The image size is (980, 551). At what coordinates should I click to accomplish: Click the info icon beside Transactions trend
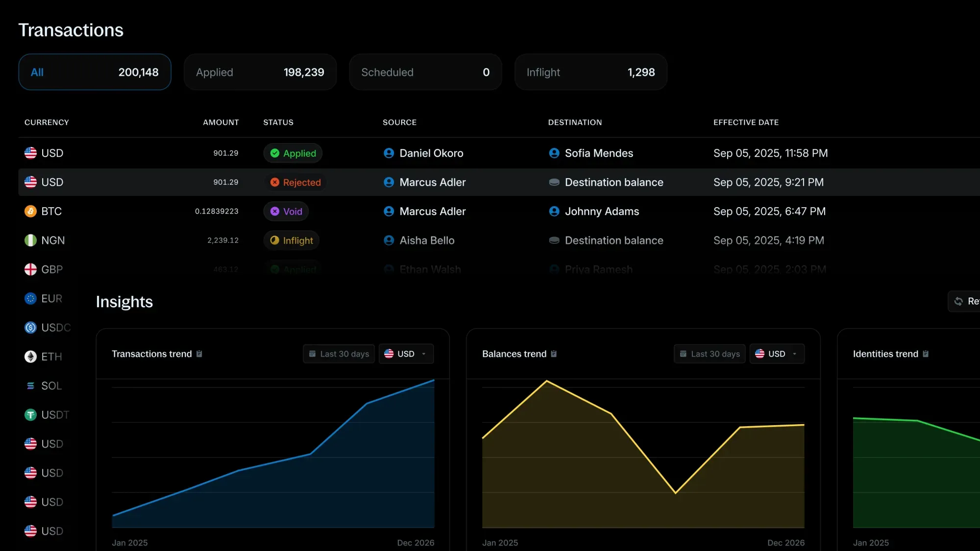pyautogui.click(x=199, y=354)
